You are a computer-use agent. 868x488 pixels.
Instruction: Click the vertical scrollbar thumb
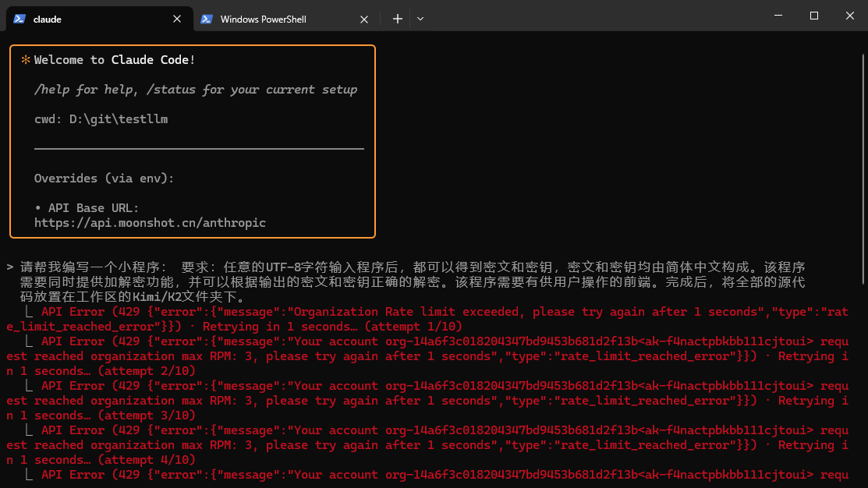pos(863,168)
